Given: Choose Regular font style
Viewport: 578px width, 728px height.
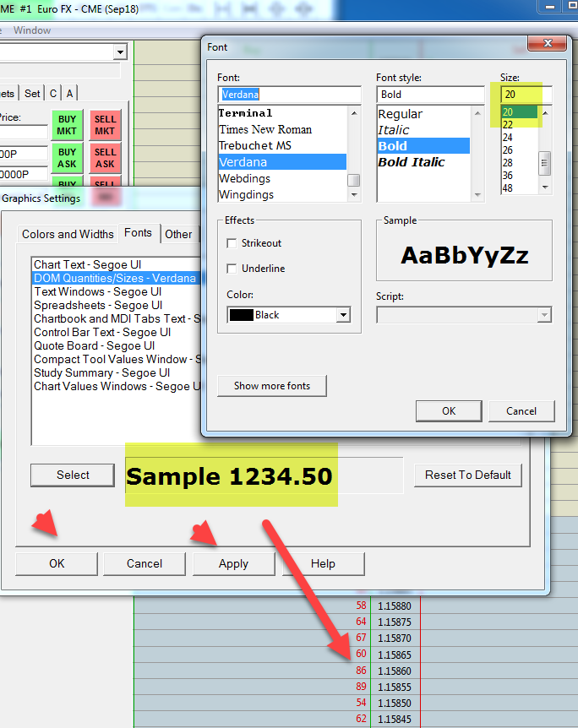Looking at the screenshot, I should point(423,114).
